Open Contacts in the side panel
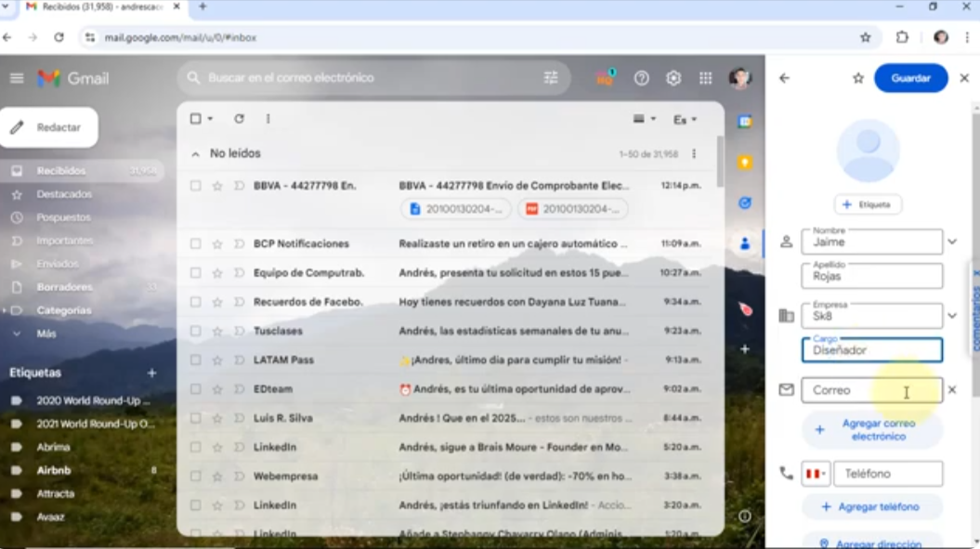Screen dimensions: 980x549 [x=744, y=244]
